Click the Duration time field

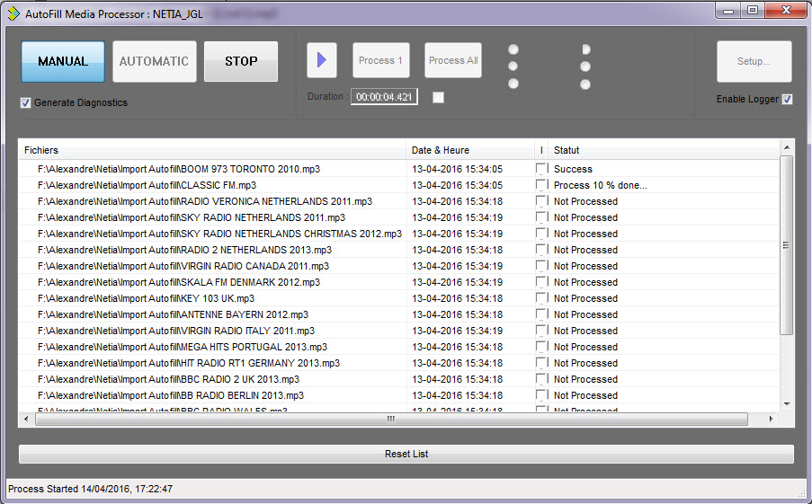pyautogui.click(x=384, y=97)
